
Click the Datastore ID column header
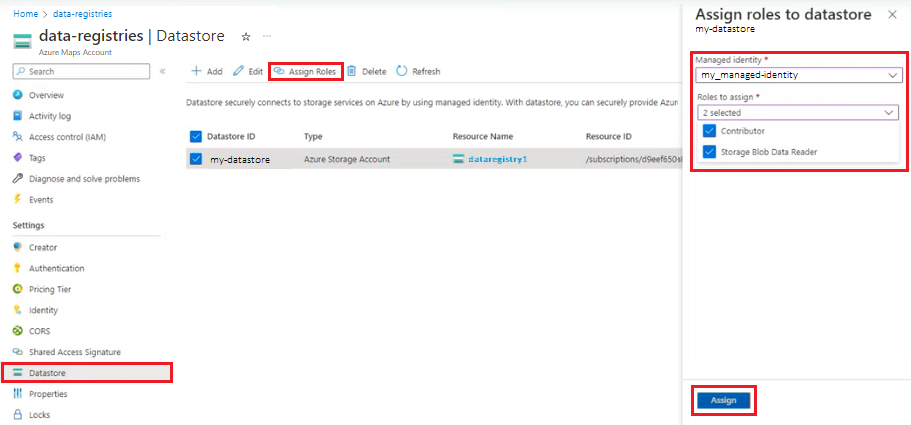coord(231,136)
